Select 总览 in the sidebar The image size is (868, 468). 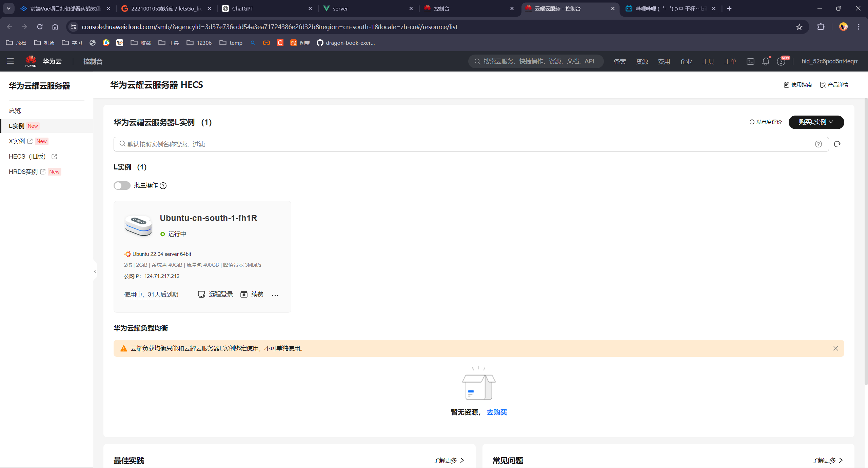tap(15, 110)
